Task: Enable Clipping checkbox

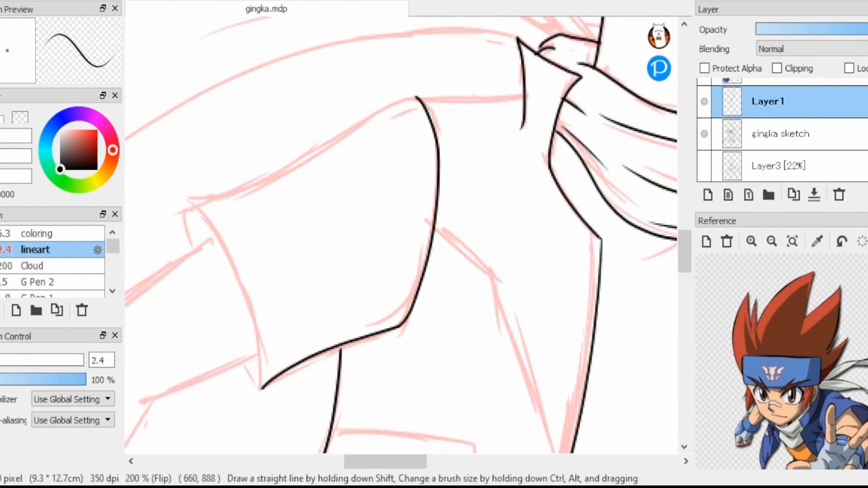Action: coord(777,68)
